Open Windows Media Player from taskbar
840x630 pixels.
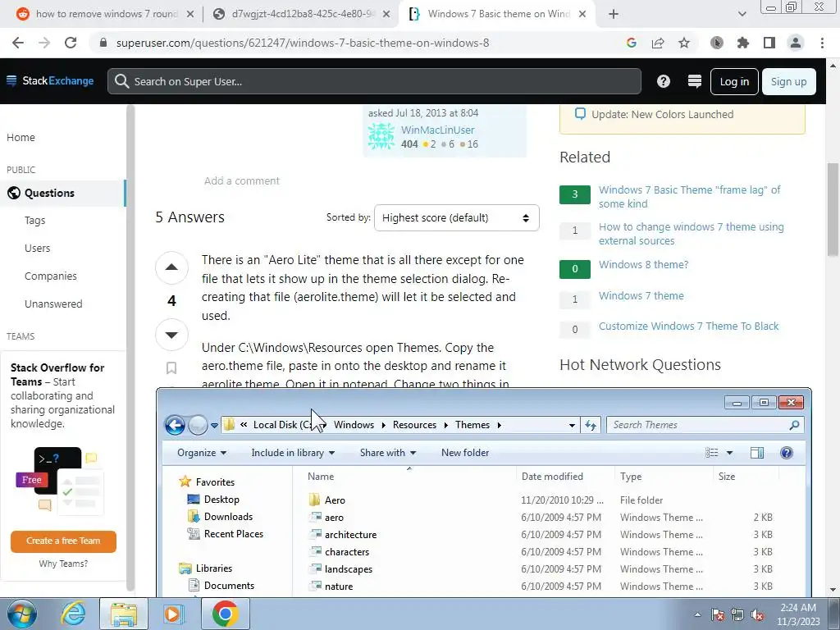tap(173, 614)
